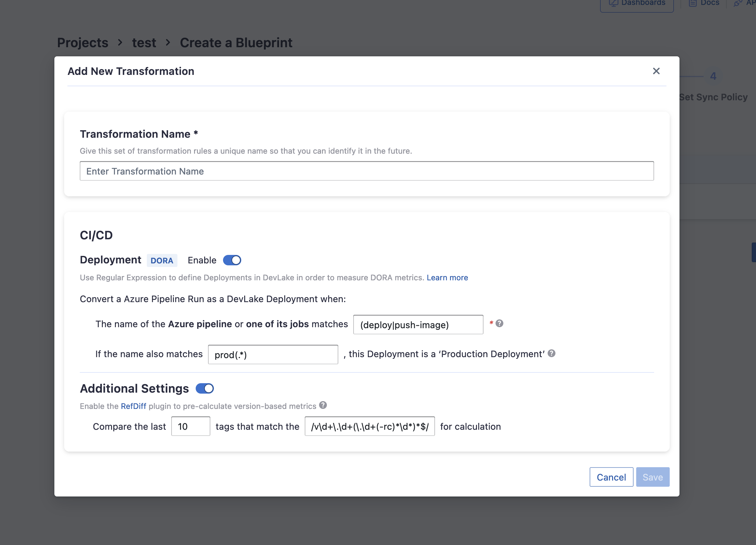Click the tags regex pattern input

tap(369, 426)
